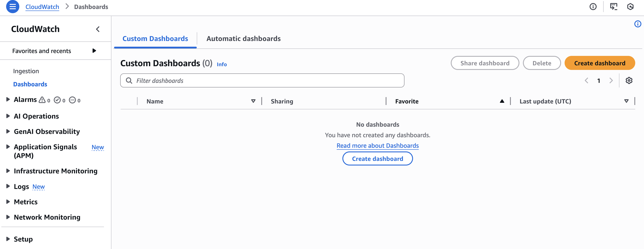Open table preferences gear icon

[629, 81]
